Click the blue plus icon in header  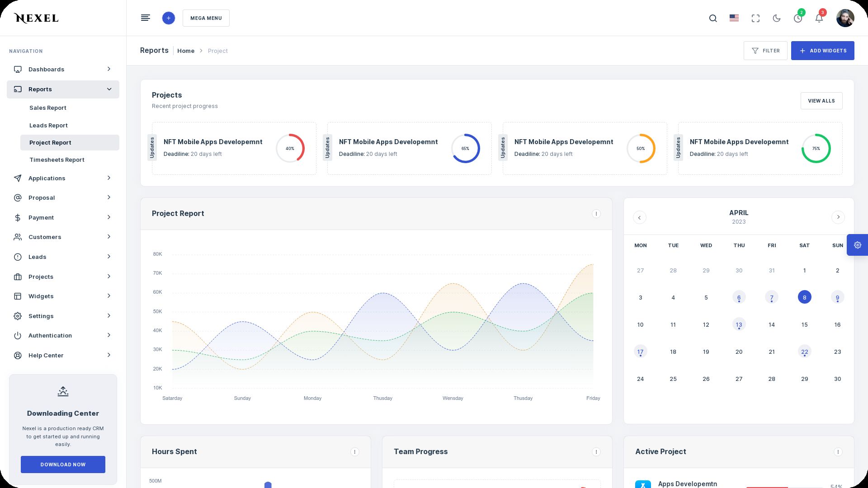pyautogui.click(x=168, y=18)
